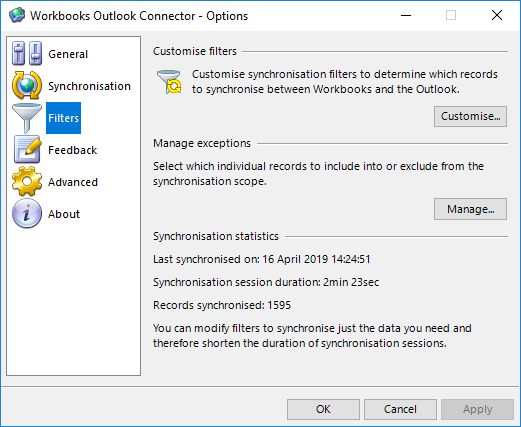Click the About info icon
Viewport: 521px width, 427px height.
point(27,213)
